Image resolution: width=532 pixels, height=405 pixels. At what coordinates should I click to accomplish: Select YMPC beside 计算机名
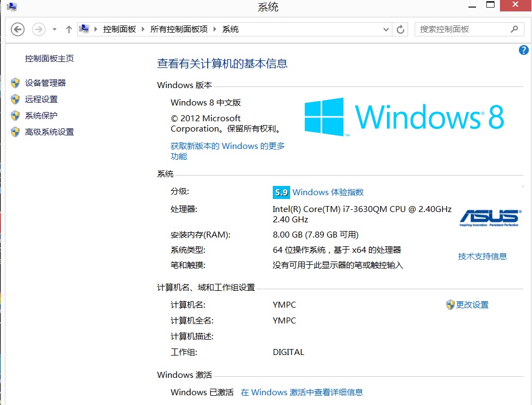click(x=284, y=305)
